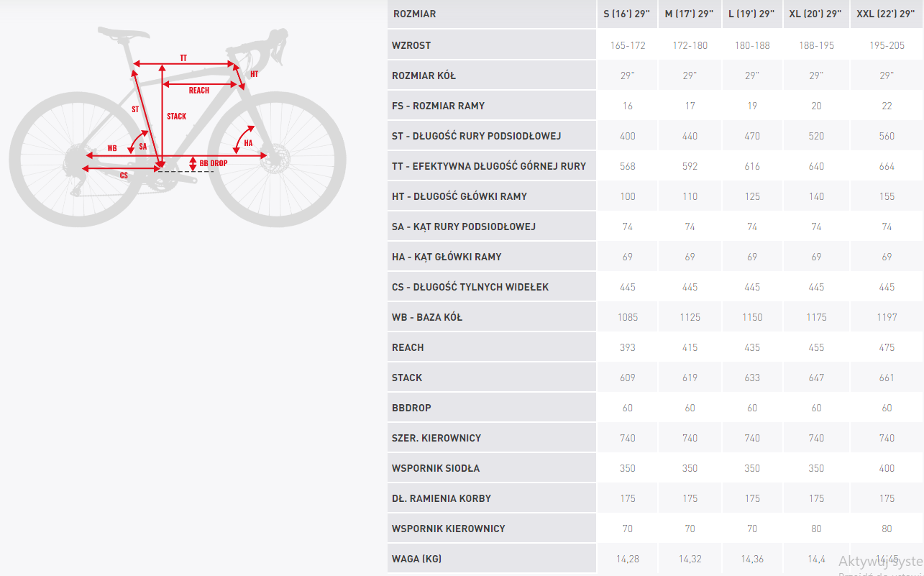Click the HA angle label on diagram

tap(248, 143)
